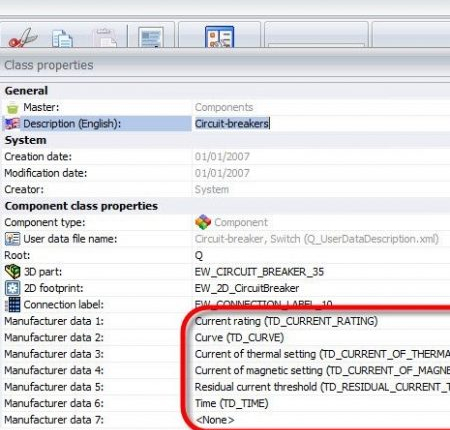Image resolution: width=450 pixels, height=430 pixels.
Task: Open the properties sheet toolbar icon
Action: [151, 37]
